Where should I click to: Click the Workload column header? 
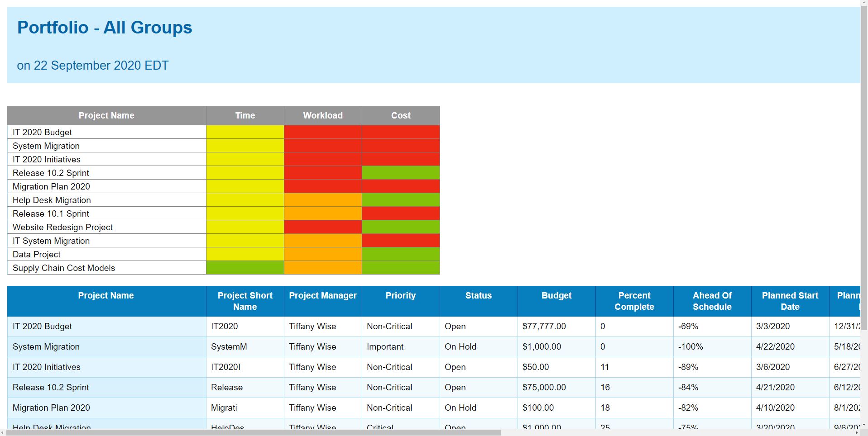323,115
